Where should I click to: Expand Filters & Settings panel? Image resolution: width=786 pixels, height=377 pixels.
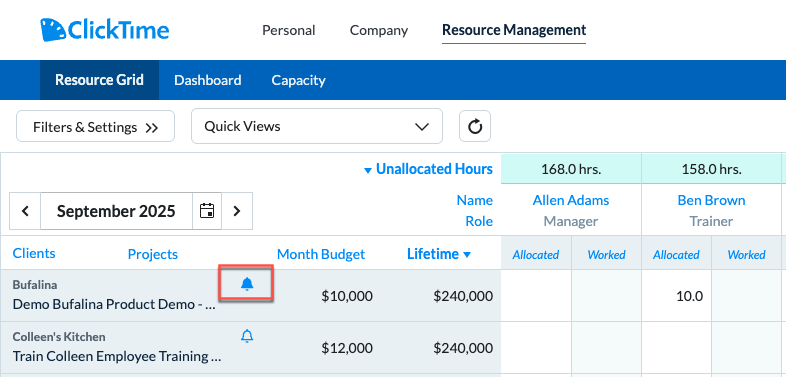[x=95, y=127]
